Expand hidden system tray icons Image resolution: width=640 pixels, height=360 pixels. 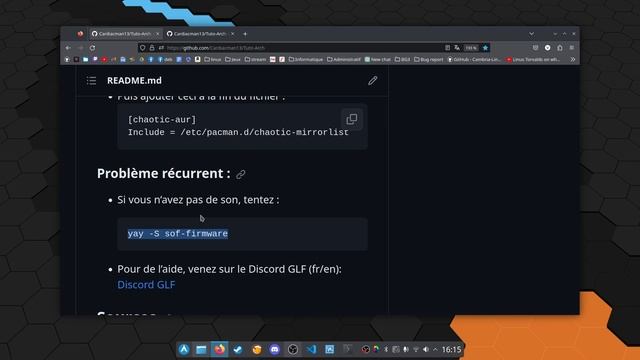click(435, 349)
